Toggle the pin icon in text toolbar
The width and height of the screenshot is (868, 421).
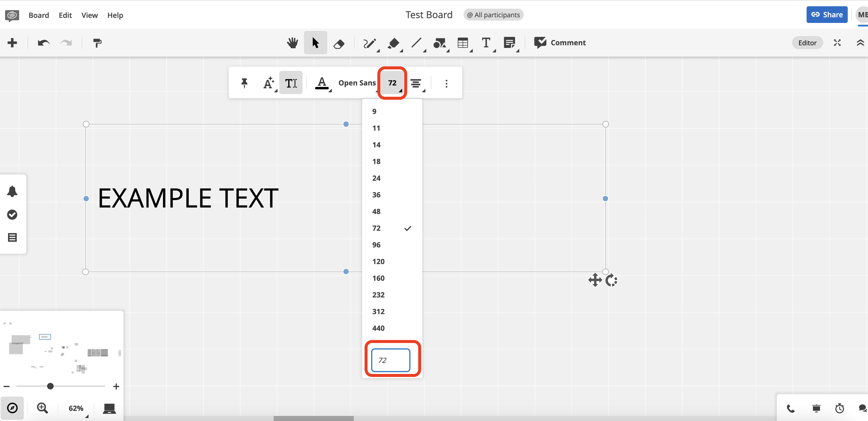tap(245, 83)
